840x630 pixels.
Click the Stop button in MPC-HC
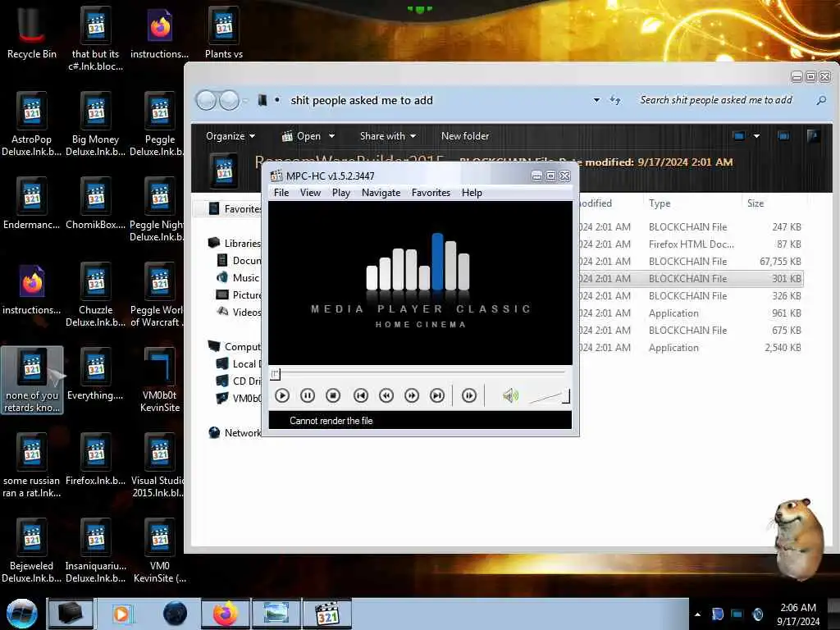tap(333, 395)
